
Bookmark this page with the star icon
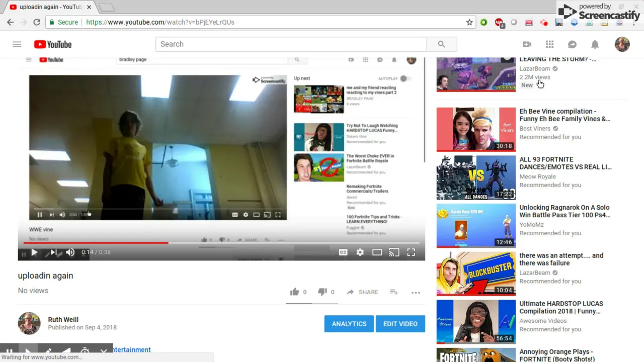[x=469, y=22]
